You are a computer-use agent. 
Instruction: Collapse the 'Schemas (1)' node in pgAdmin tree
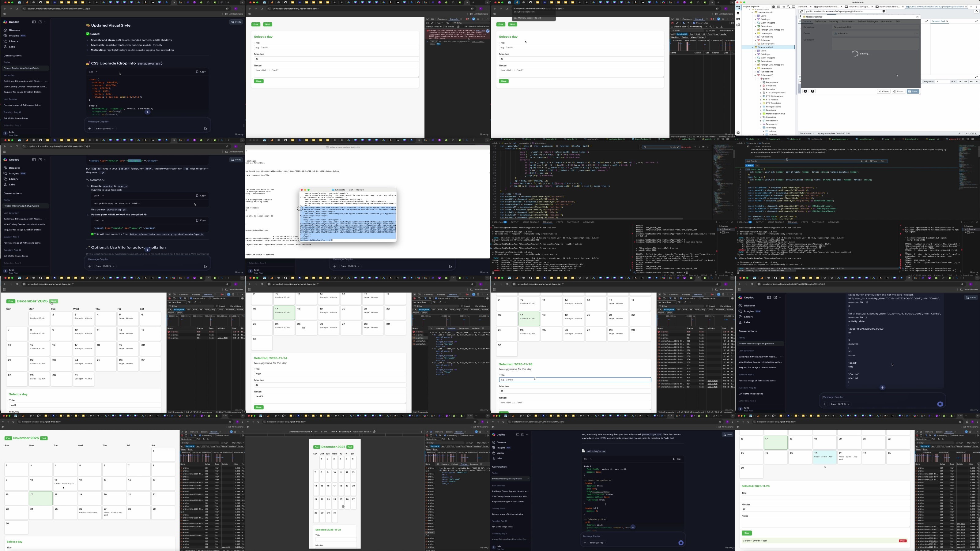755,75
